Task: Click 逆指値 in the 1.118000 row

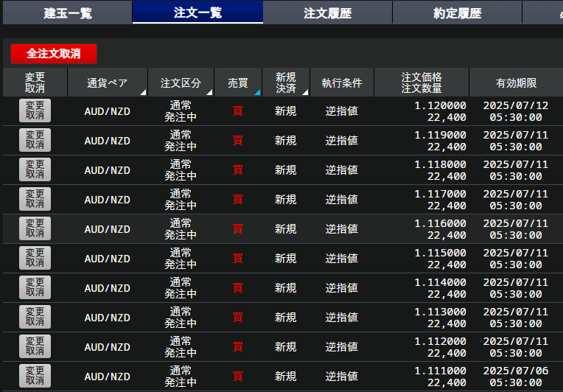Action: (x=342, y=169)
